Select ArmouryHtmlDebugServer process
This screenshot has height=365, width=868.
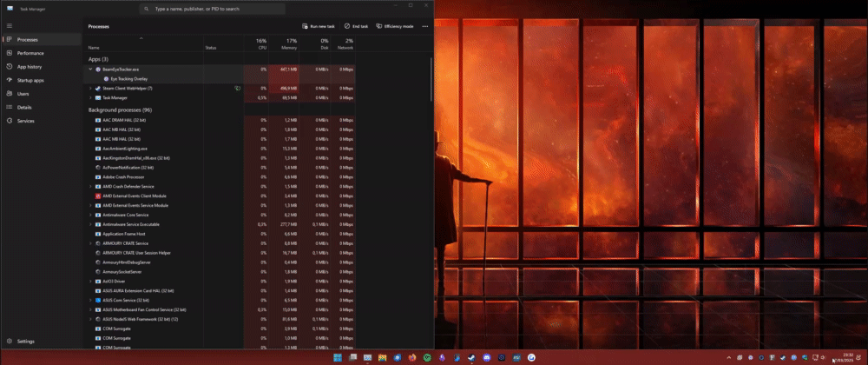pyautogui.click(x=220, y=262)
